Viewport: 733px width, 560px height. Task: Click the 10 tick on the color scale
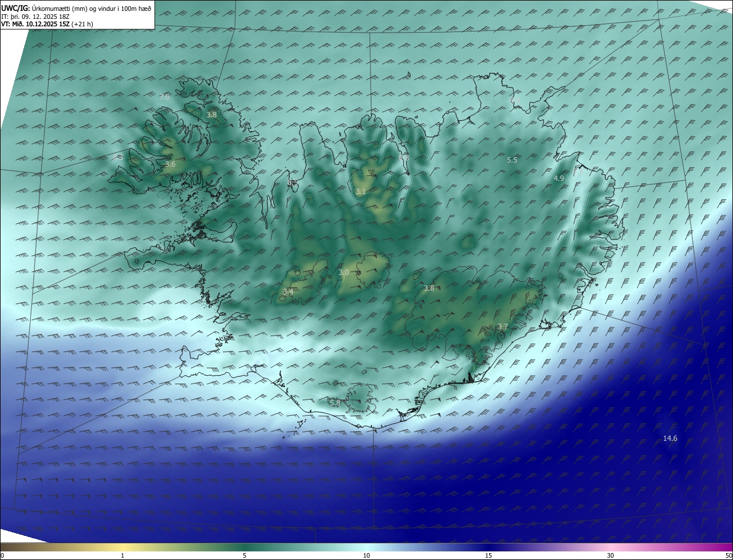tap(366, 555)
